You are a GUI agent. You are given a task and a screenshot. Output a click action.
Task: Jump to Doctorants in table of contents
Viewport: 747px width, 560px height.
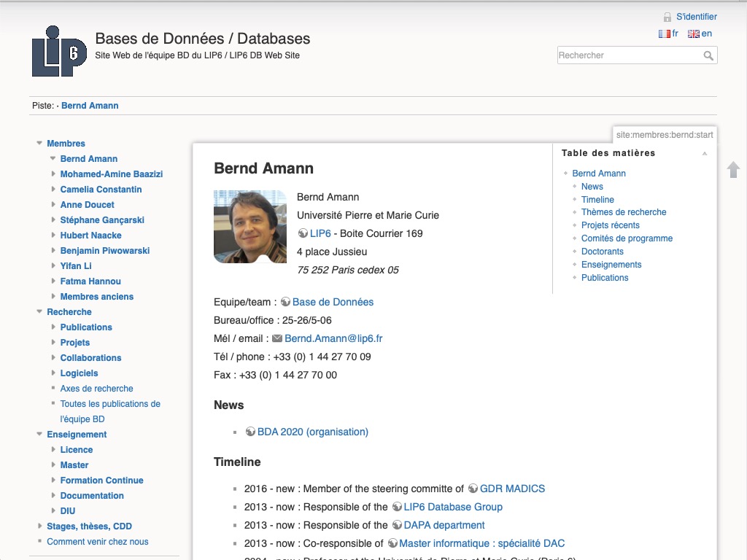(x=602, y=252)
